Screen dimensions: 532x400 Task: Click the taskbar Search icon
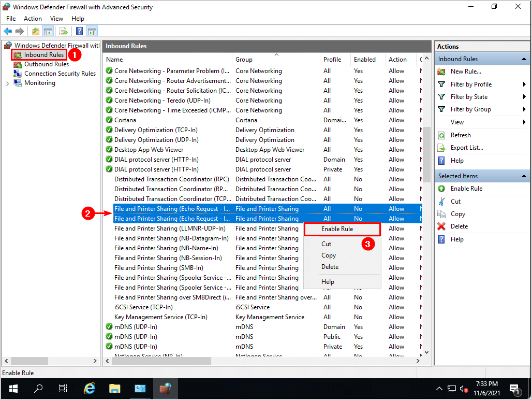coord(38,389)
